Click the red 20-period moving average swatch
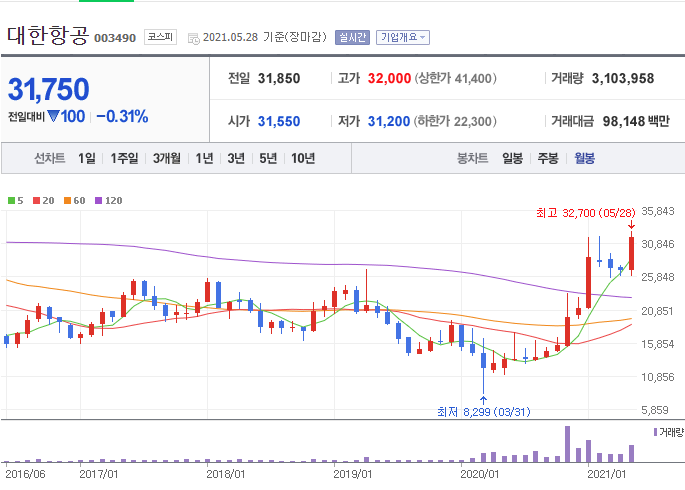Screen dimensions: 685x490 pos(37,200)
